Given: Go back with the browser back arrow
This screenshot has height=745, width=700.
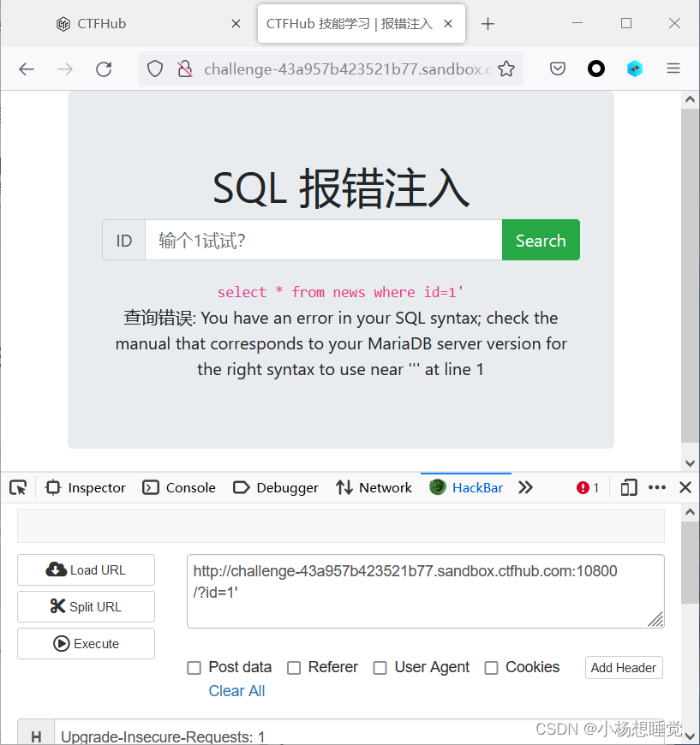Looking at the screenshot, I should (x=27, y=69).
